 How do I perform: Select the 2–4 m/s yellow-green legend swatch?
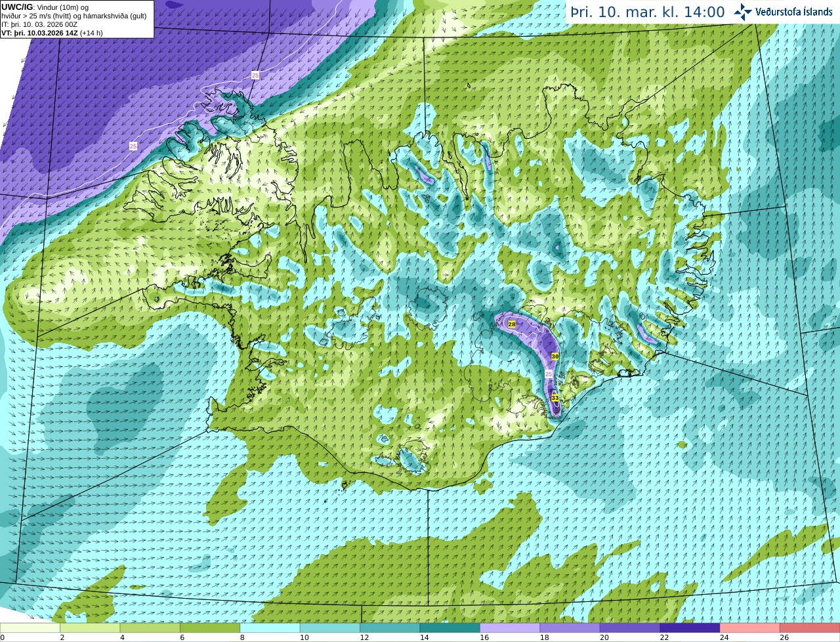click(91, 628)
